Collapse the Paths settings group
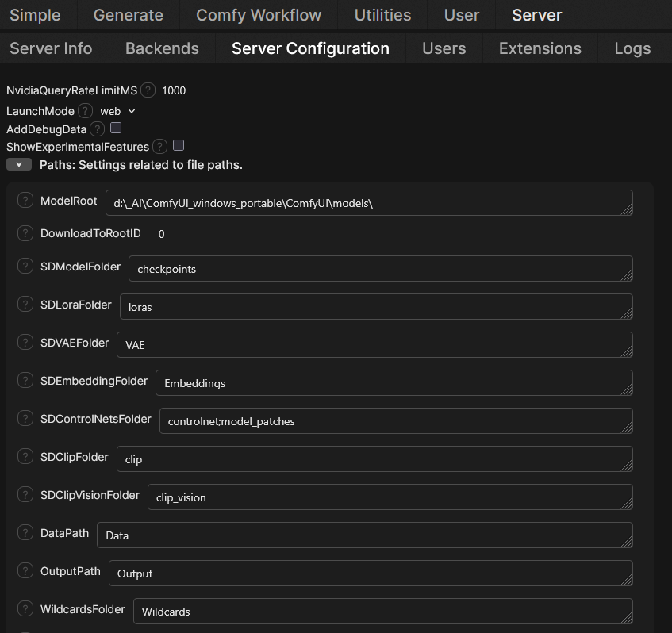 [19, 165]
